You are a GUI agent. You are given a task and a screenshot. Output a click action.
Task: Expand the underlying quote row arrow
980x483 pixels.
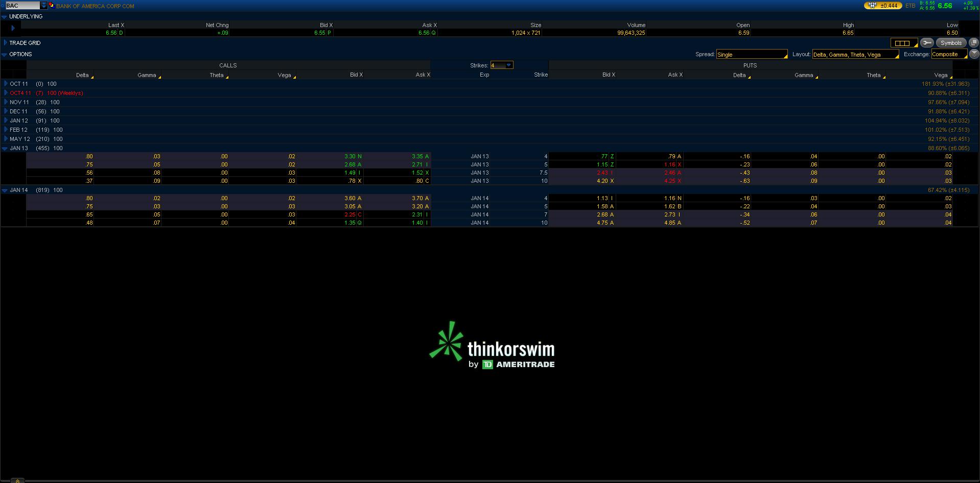(x=13, y=29)
